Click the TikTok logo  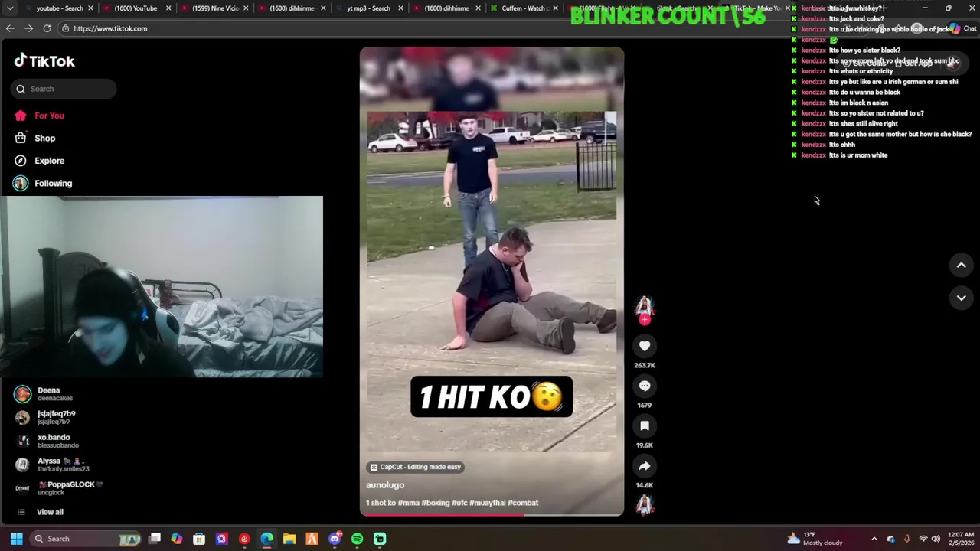click(44, 61)
